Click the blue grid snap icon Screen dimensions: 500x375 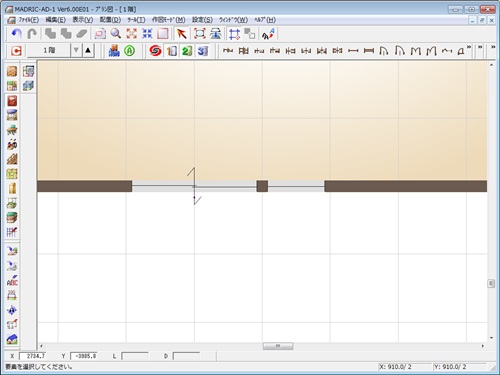(x=234, y=34)
